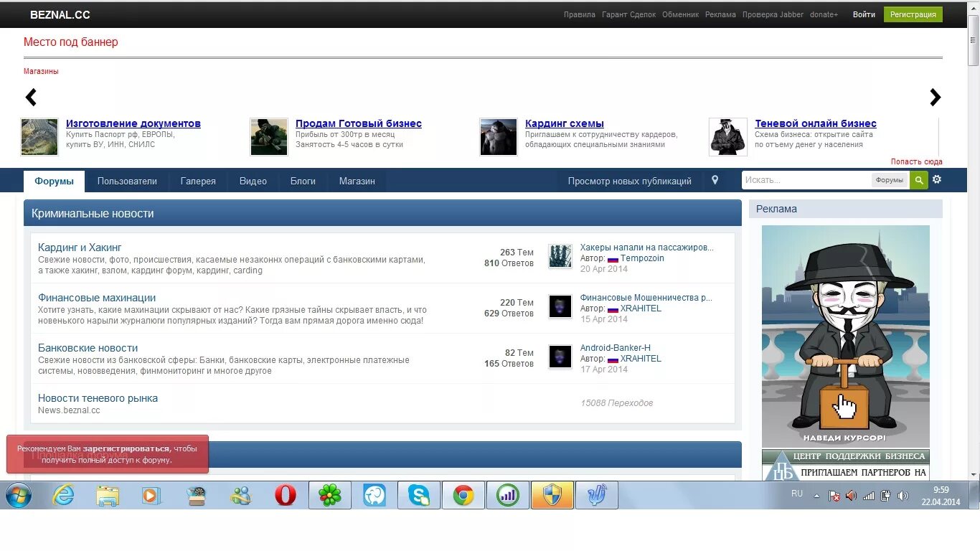Click the page scrollbar down arrow
The height and width of the screenshot is (551, 980).
click(x=974, y=474)
